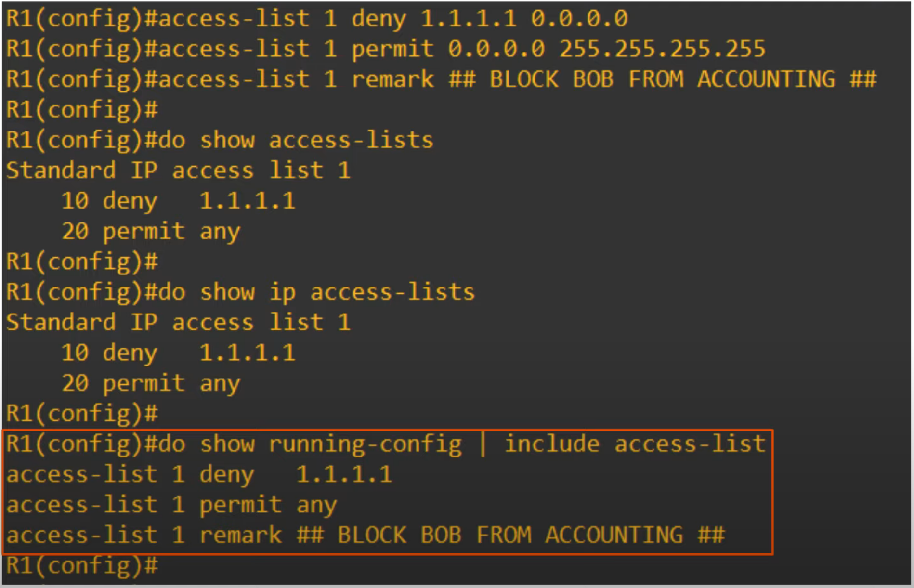
Task: Click 'access-list 1 permit any' output line
Action: pos(171,505)
